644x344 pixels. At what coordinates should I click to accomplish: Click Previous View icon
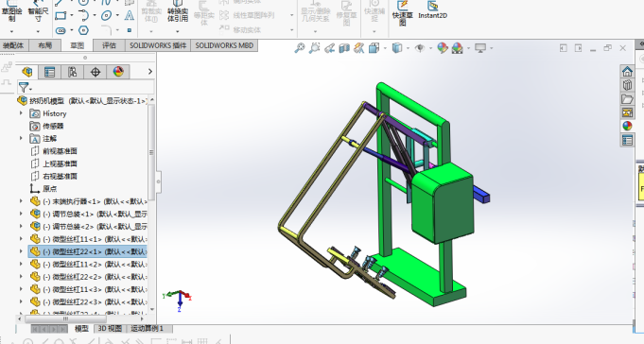pos(329,48)
